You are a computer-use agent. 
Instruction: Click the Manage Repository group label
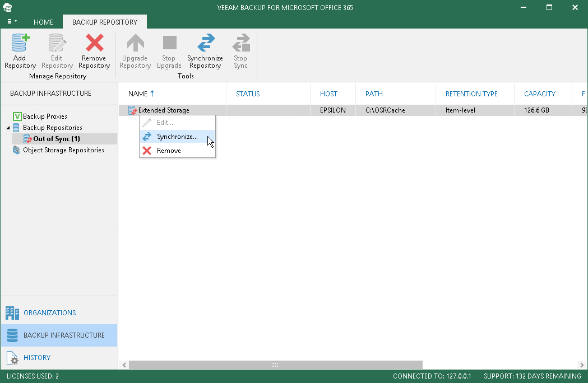[58, 76]
